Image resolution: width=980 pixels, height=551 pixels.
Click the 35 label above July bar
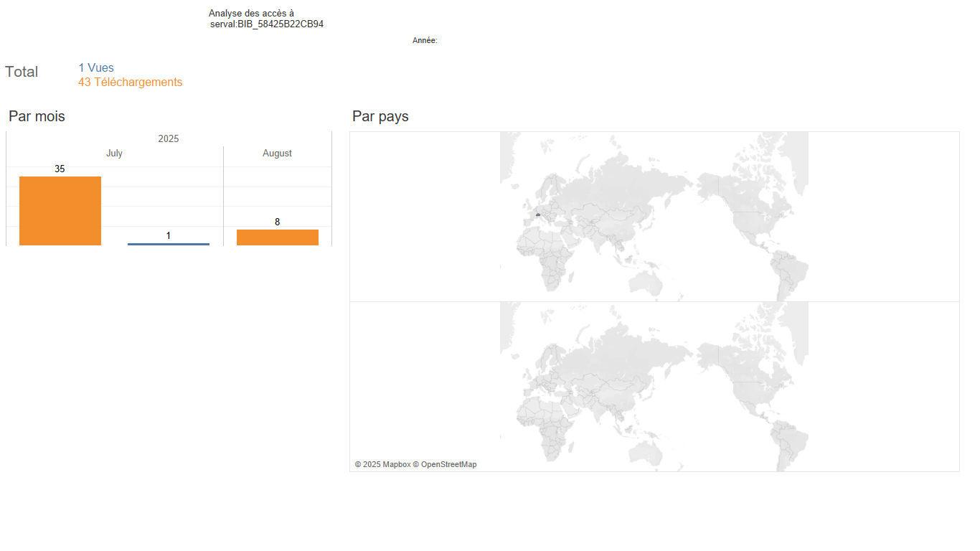pyautogui.click(x=60, y=169)
